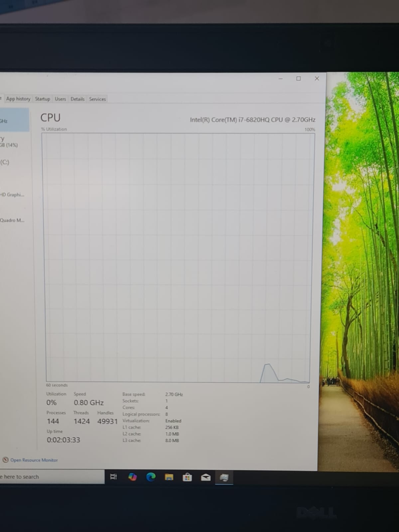This screenshot has width=399, height=532.
Task: Click the 60 seconds graph label
Action: click(57, 385)
